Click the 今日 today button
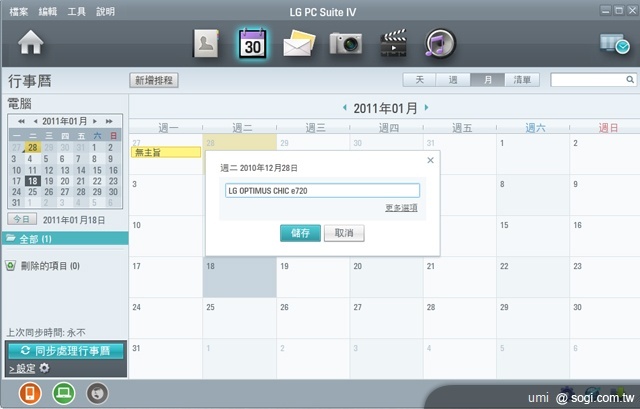The width and height of the screenshot is (640, 409). point(22,219)
